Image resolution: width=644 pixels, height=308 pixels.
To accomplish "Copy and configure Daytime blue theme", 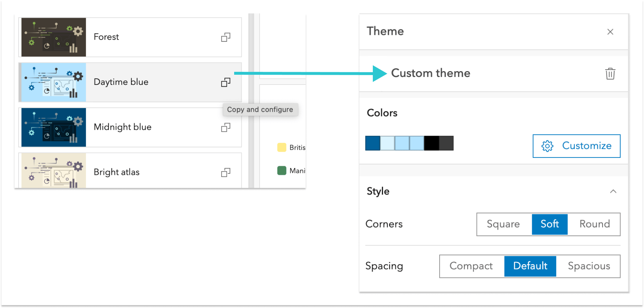I will point(226,83).
